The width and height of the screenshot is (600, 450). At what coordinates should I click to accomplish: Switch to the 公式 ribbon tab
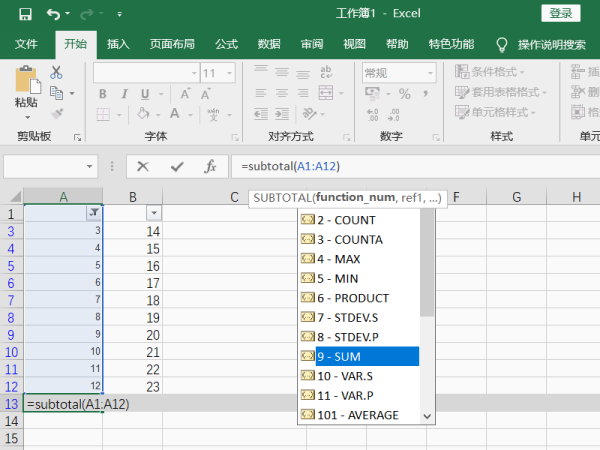(x=226, y=44)
